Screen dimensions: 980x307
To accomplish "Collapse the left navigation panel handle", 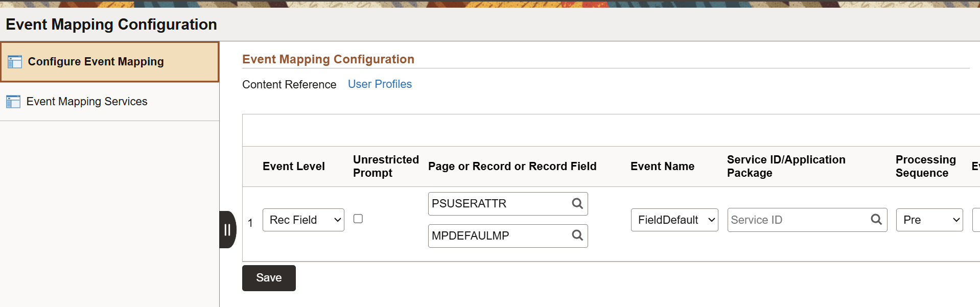I will tap(227, 230).
